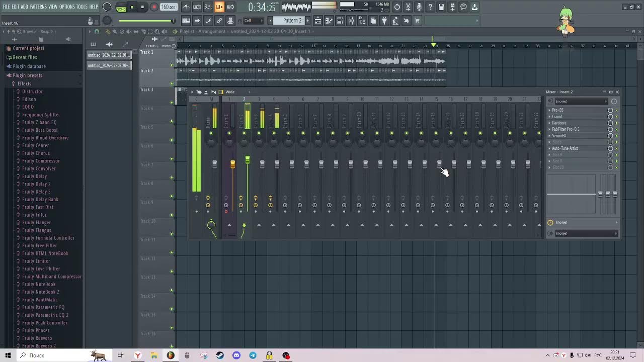Image resolution: width=644 pixels, height=362 pixels.
Task: Click the help question mark icon
Action: (x=430, y=7)
